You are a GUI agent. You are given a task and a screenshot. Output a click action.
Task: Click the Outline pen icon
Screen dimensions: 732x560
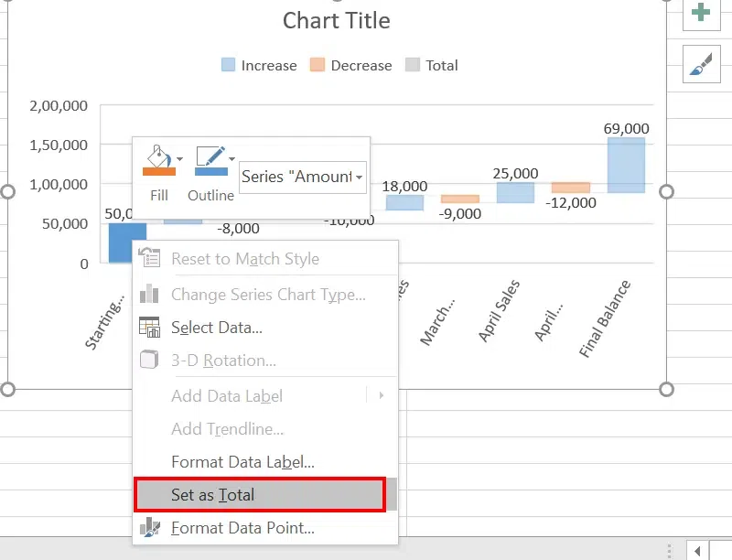(x=210, y=159)
